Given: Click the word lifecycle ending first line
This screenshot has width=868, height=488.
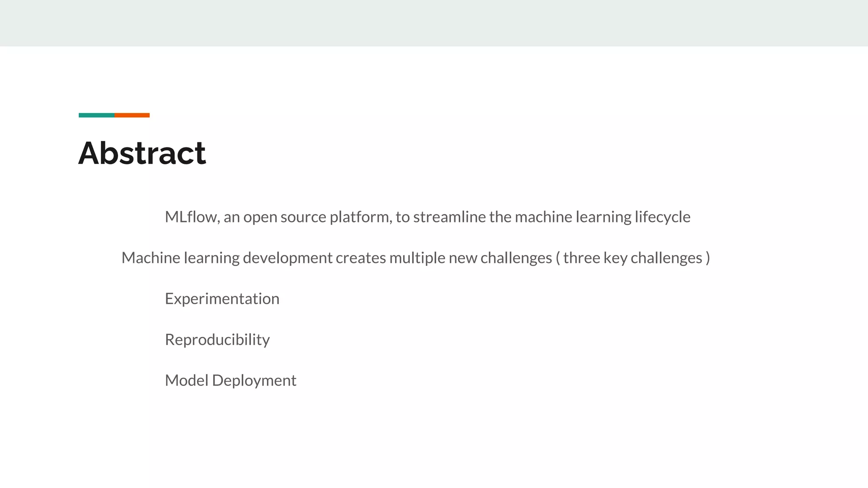Looking at the screenshot, I should click(x=662, y=217).
